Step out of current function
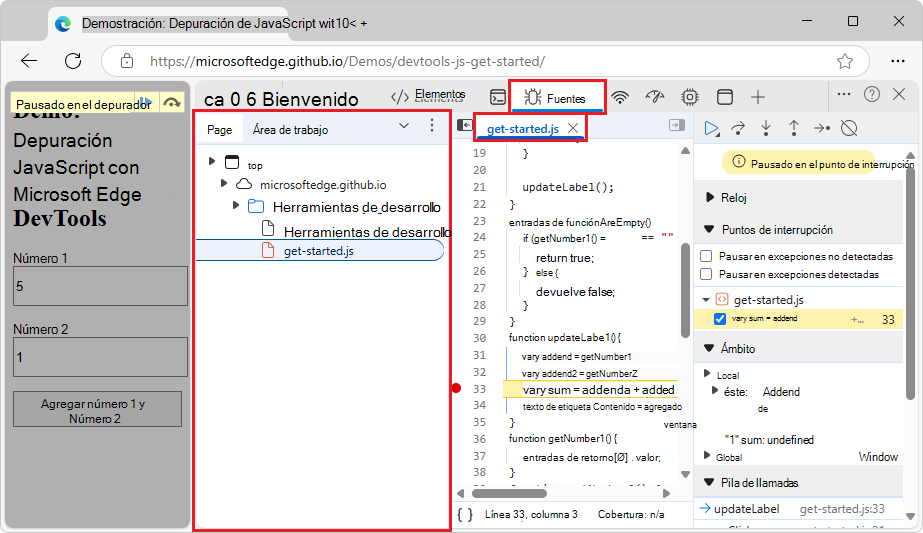The height and width of the screenshot is (533, 923). 793,128
